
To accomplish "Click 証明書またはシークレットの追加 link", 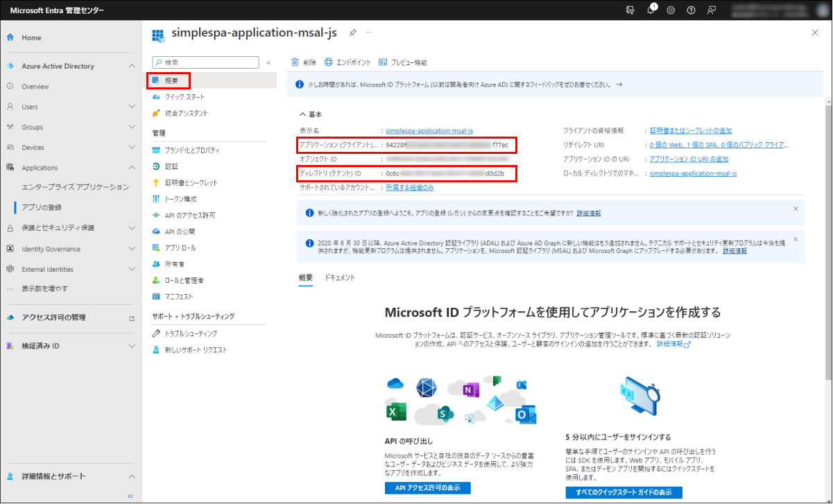I will click(x=691, y=130).
